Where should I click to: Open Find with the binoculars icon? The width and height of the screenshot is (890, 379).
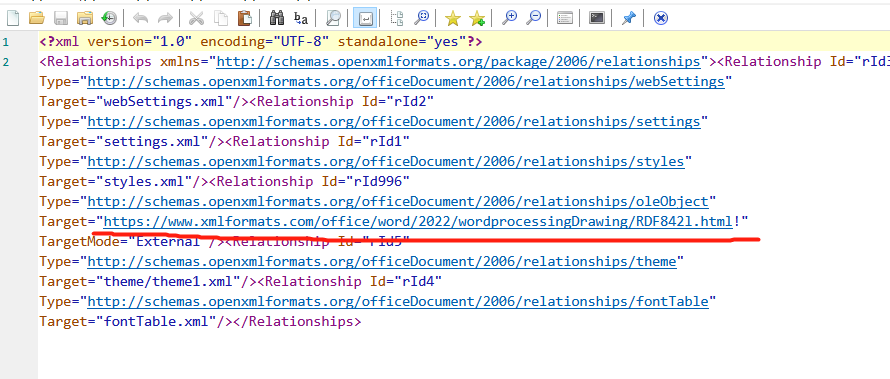click(276, 18)
